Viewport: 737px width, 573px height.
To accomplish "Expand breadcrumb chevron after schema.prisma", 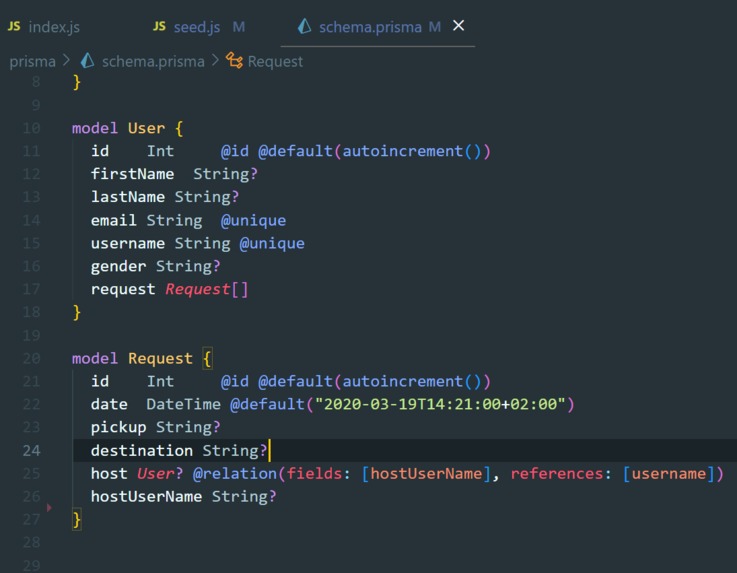I will (215, 61).
